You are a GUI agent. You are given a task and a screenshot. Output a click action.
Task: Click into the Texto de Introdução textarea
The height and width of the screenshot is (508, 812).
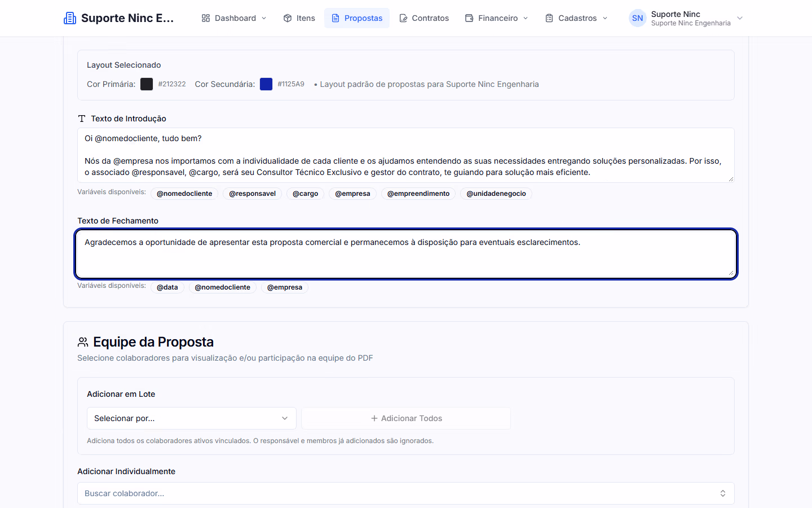(406, 155)
